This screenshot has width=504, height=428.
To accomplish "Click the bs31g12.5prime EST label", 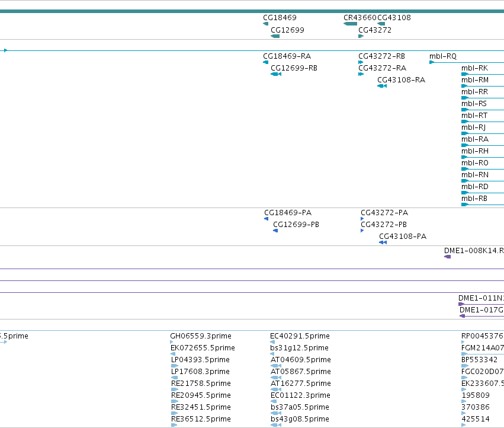I will (299, 348).
